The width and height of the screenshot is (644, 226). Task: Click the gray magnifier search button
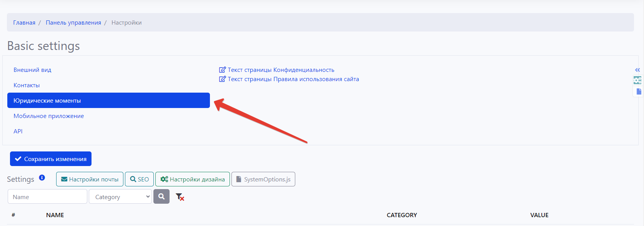161,196
